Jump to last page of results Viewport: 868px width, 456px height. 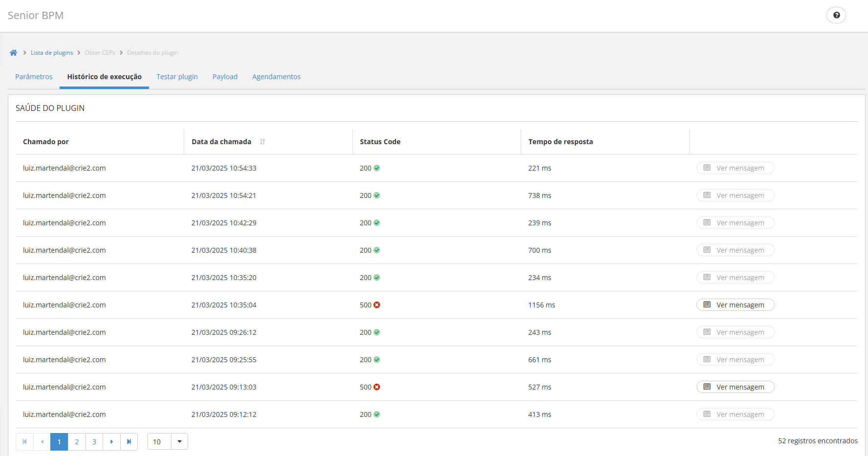point(129,442)
